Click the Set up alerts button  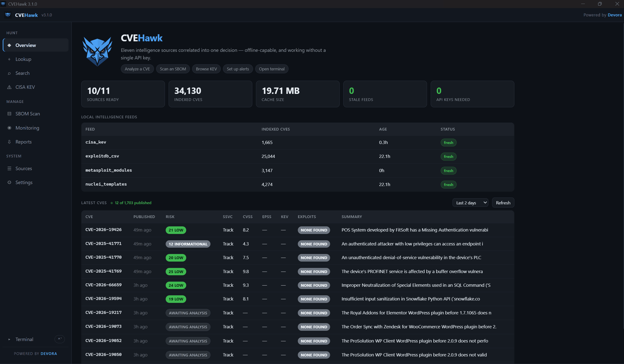click(238, 69)
